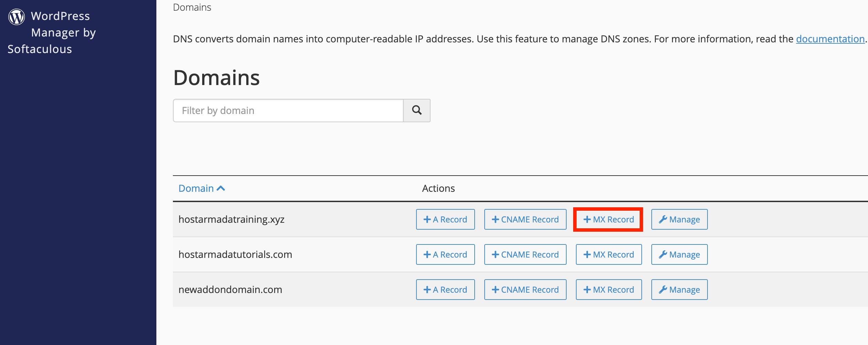
Task: Click the large Domains page heading
Action: [217, 77]
